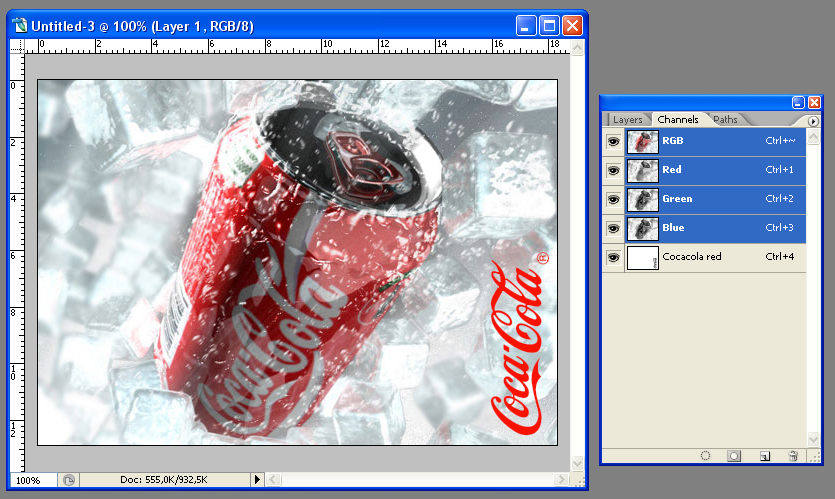Toggle visibility eye of the RGB channel

613,142
